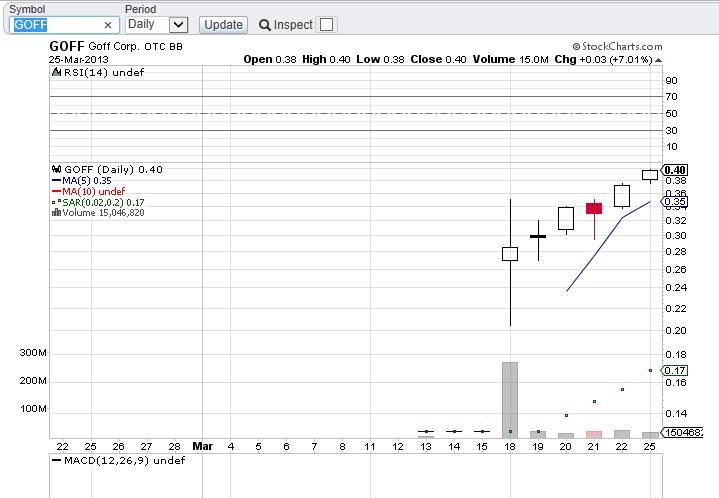Click the Daily period text field
719x498 pixels.
click(x=147, y=25)
